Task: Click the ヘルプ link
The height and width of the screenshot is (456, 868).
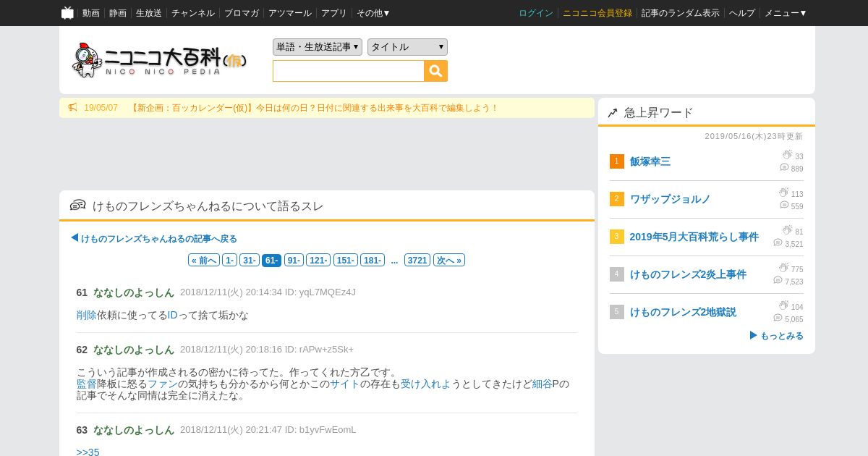Action: point(742,13)
